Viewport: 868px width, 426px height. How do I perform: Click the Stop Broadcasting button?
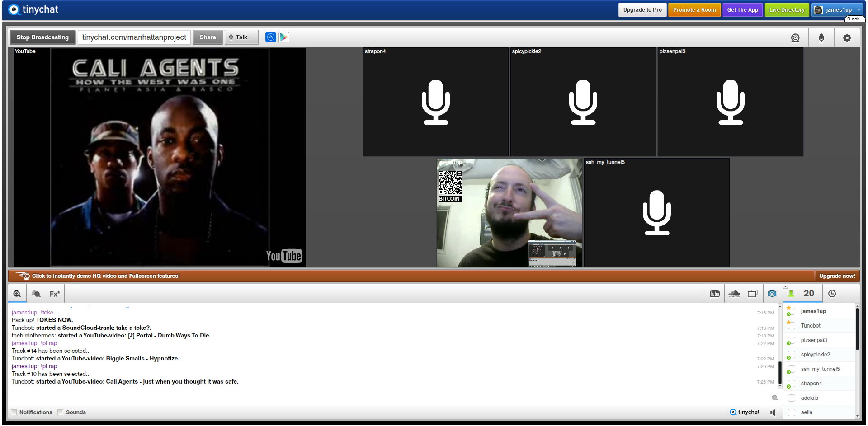click(x=42, y=37)
